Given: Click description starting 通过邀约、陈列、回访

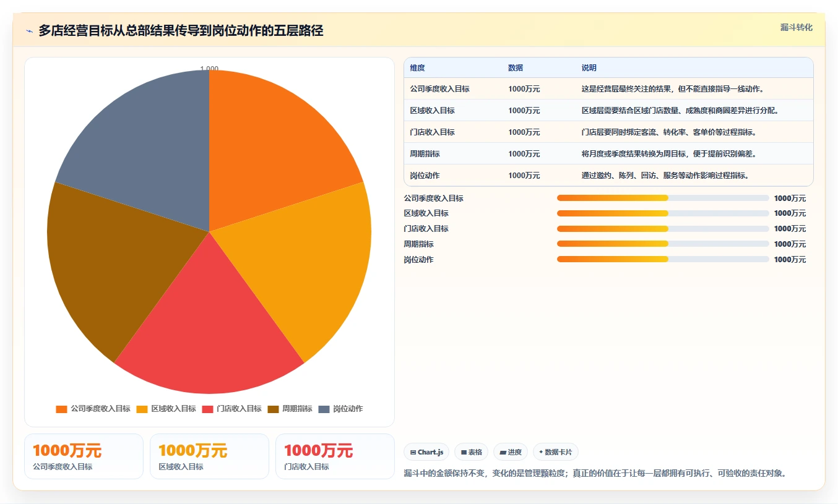Looking at the screenshot, I should [x=665, y=176].
